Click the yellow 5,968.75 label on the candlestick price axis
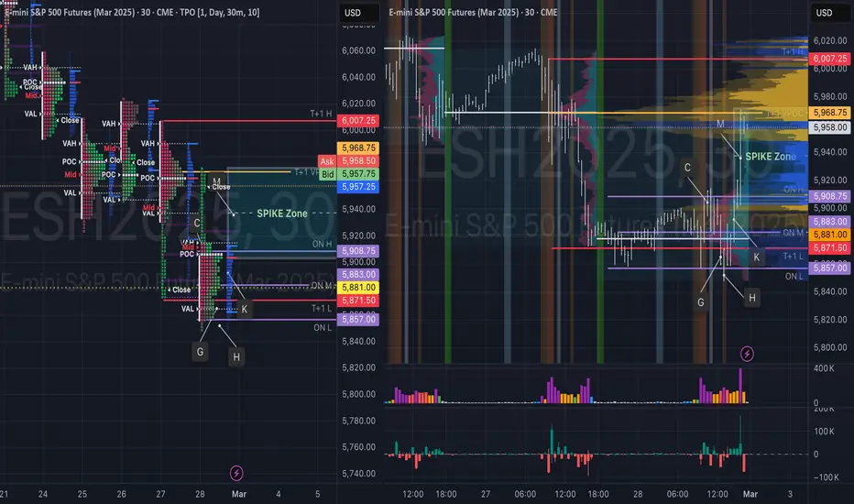The width and height of the screenshot is (854, 504). pos(830,113)
